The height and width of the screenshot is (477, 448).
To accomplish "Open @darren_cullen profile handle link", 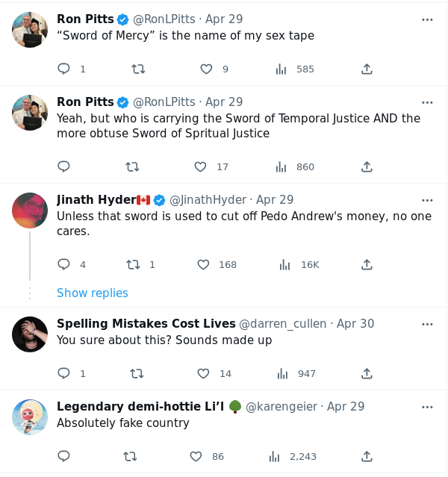I will [282, 324].
